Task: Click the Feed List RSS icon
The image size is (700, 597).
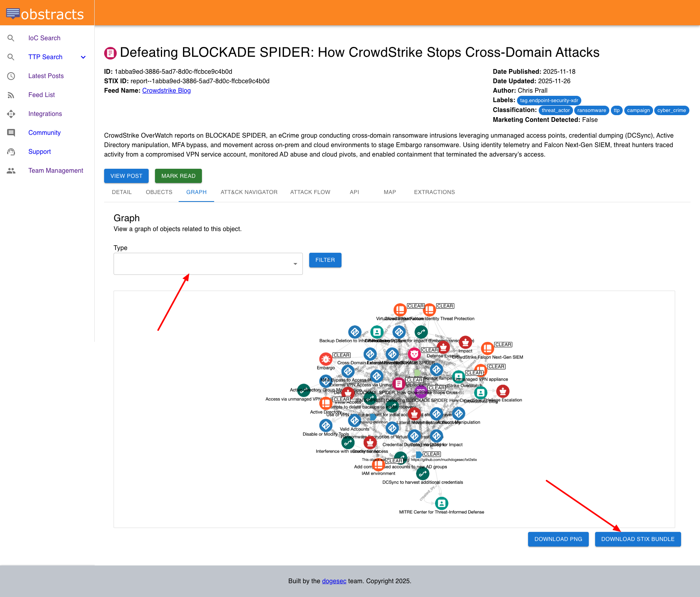Action: coord(11,95)
